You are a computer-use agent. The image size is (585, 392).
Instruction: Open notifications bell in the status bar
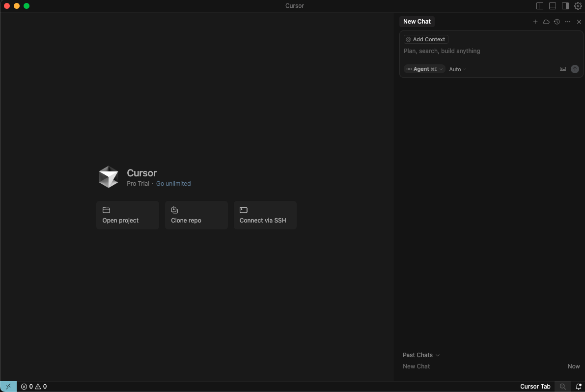[578, 387]
